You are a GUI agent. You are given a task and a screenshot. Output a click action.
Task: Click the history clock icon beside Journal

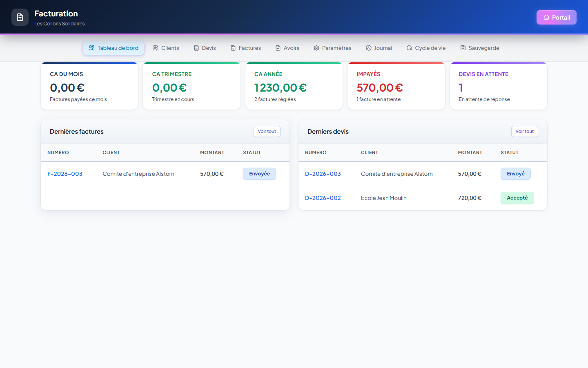(369, 48)
